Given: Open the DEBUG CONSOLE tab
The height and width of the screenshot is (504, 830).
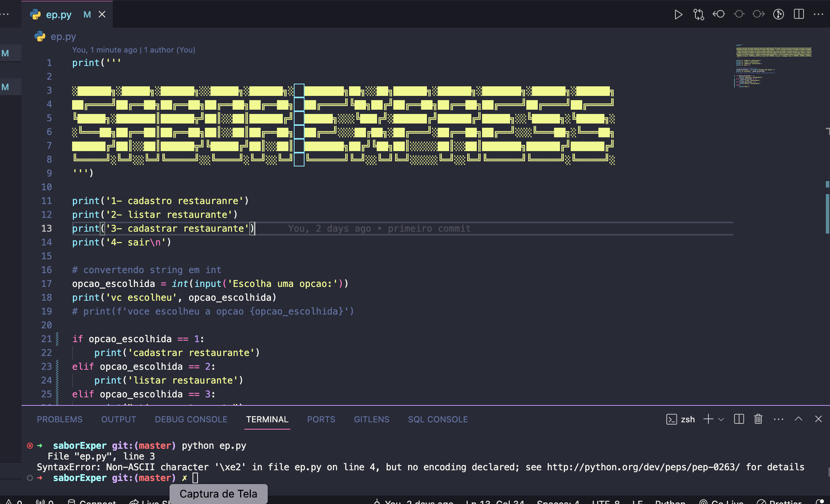Looking at the screenshot, I should [x=191, y=419].
